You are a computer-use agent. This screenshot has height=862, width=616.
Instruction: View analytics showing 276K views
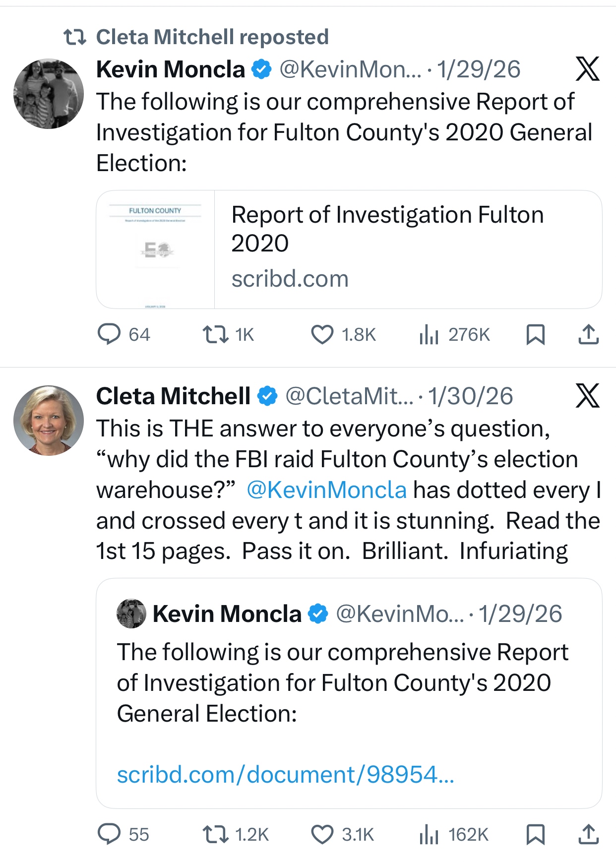[429, 334]
